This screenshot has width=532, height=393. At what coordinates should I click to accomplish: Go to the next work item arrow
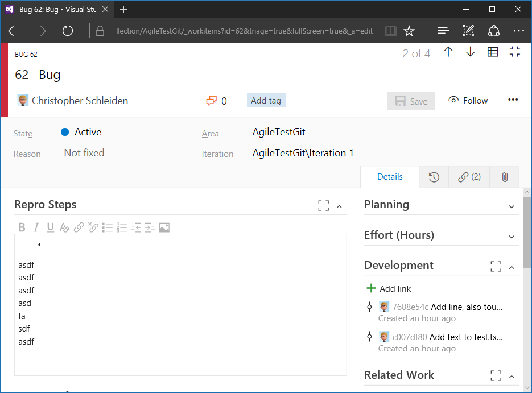[470, 52]
